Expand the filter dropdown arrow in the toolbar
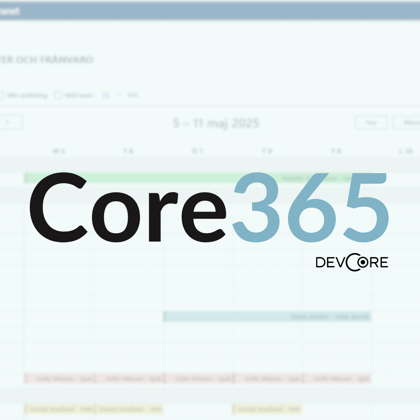Viewport: 420px width, 420px height. coord(120,95)
